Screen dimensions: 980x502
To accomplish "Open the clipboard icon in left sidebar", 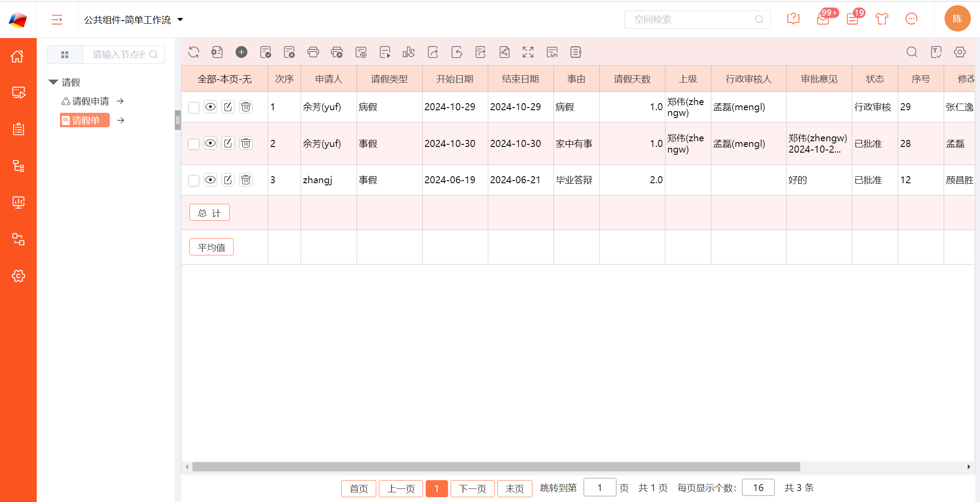I will [x=18, y=129].
